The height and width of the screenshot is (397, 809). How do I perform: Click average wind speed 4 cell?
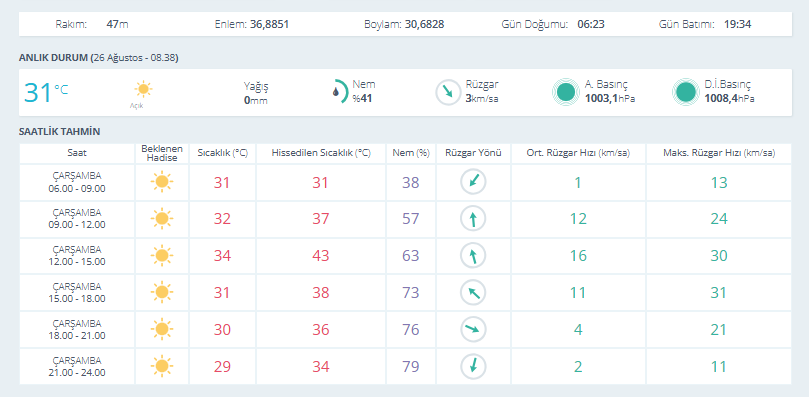pyautogui.click(x=578, y=329)
